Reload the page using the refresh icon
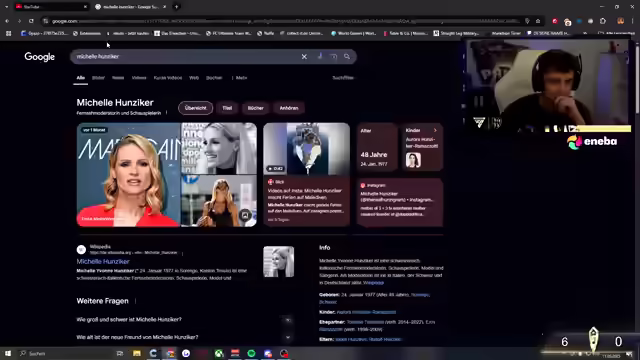The width and height of the screenshot is (640, 360). pyautogui.click(x=31, y=21)
